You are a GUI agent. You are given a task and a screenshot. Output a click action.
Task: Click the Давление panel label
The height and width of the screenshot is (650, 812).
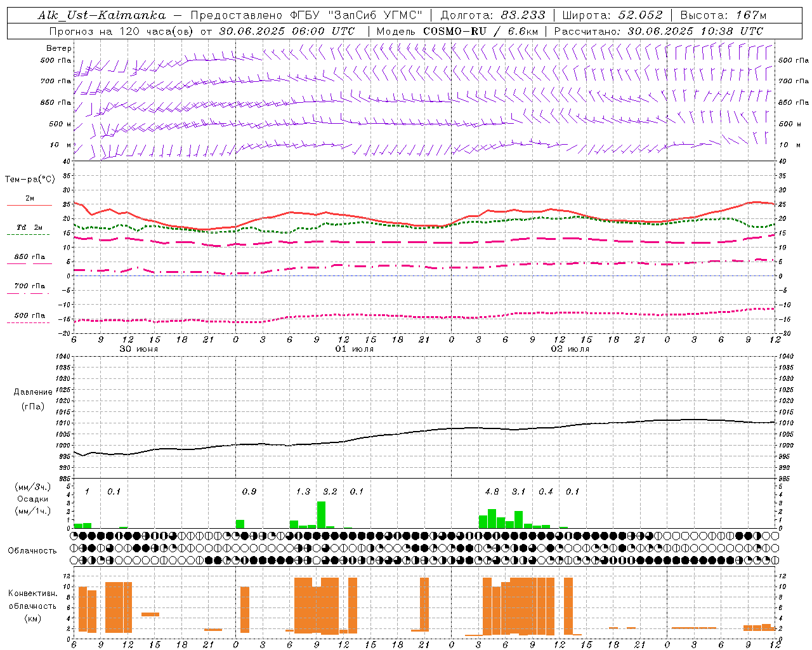33,392
